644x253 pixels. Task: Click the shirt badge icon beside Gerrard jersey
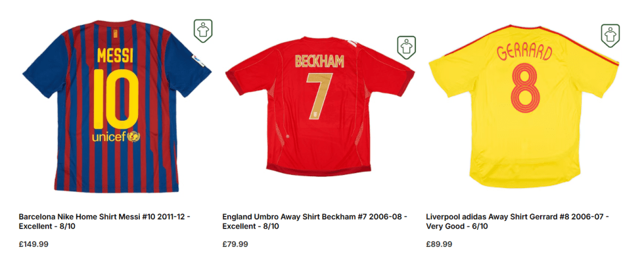coord(610,35)
